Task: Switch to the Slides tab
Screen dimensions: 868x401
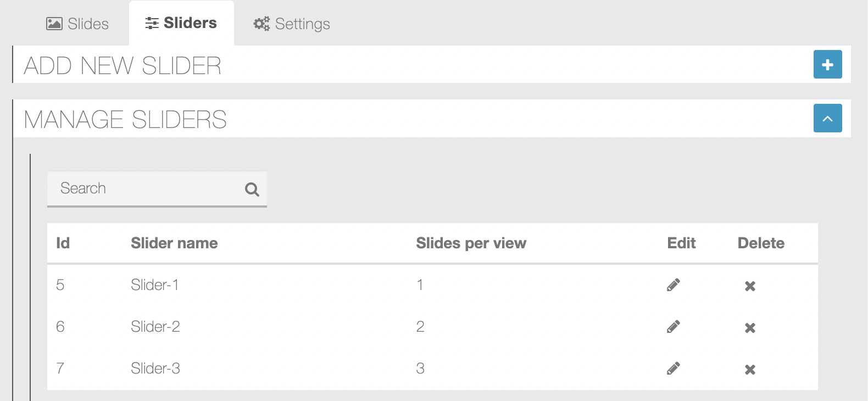Action: tap(77, 24)
